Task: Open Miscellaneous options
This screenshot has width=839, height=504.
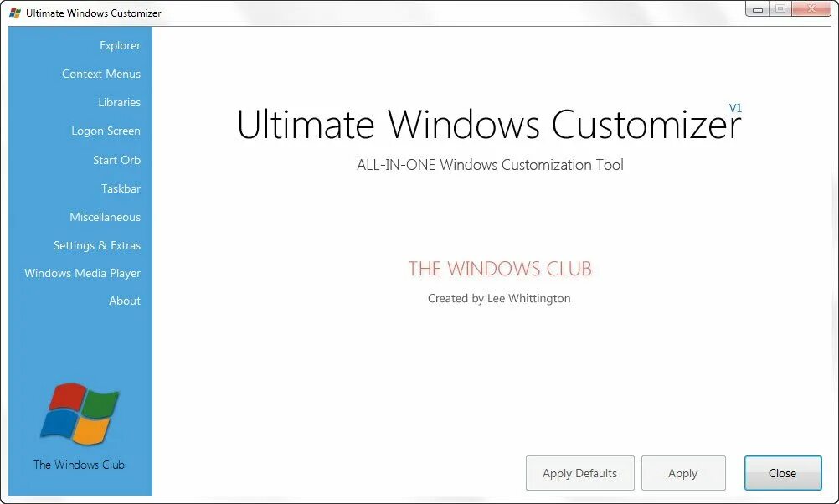Action: pos(105,217)
